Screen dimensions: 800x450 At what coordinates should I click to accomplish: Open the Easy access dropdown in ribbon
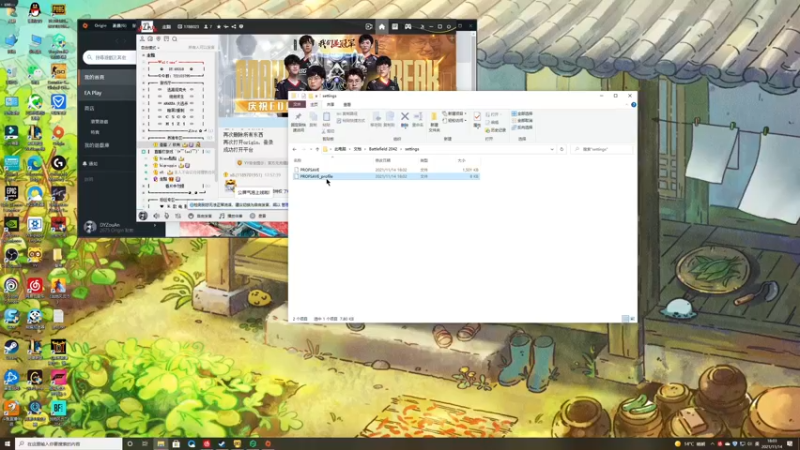tap(455, 120)
